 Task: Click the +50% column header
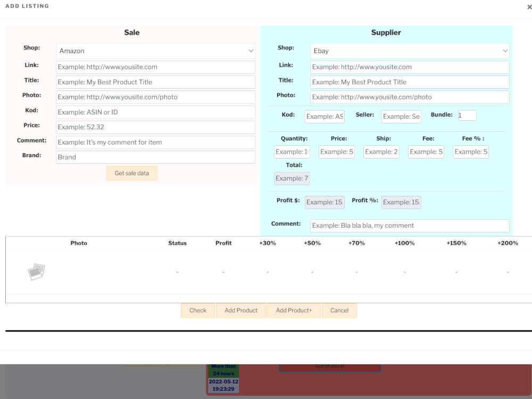coord(312,243)
